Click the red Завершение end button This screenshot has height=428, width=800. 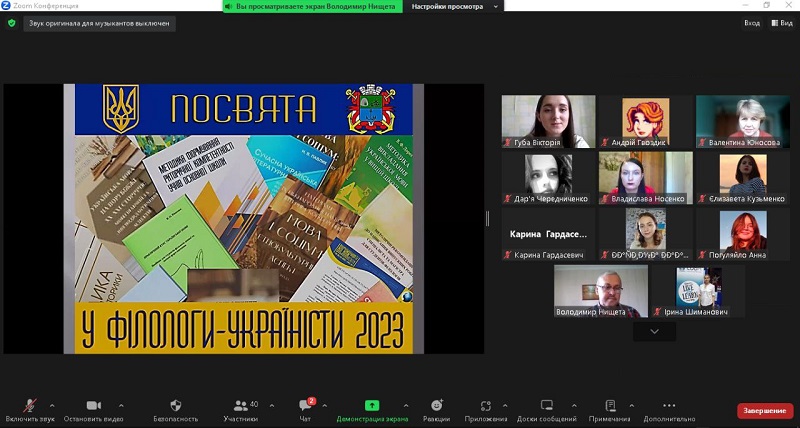(765, 411)
